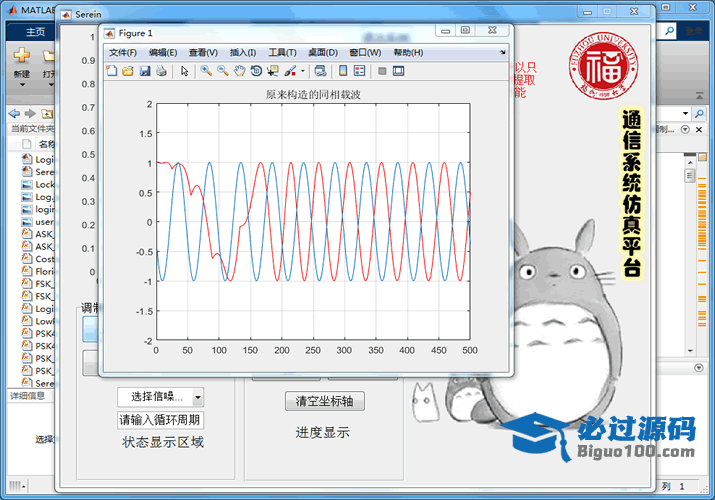Print the figure using printer icon
715x500 pixels.
pyautogui.click(x=161, y=71)
